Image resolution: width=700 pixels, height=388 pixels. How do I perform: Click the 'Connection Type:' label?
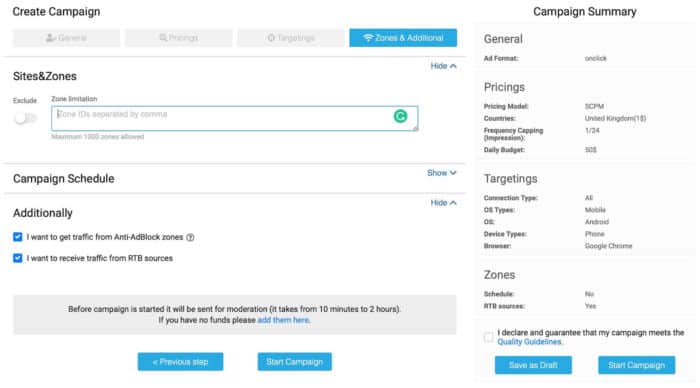[511, 198]
